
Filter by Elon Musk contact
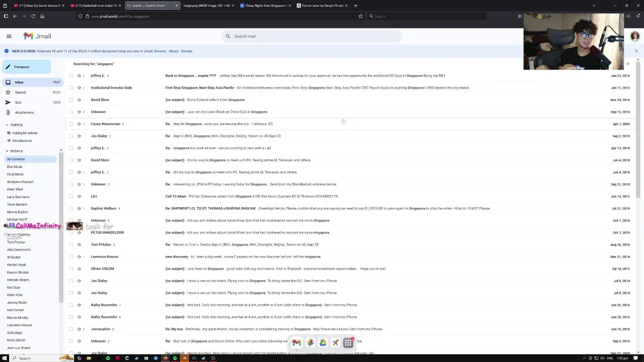tap(15, 166)
